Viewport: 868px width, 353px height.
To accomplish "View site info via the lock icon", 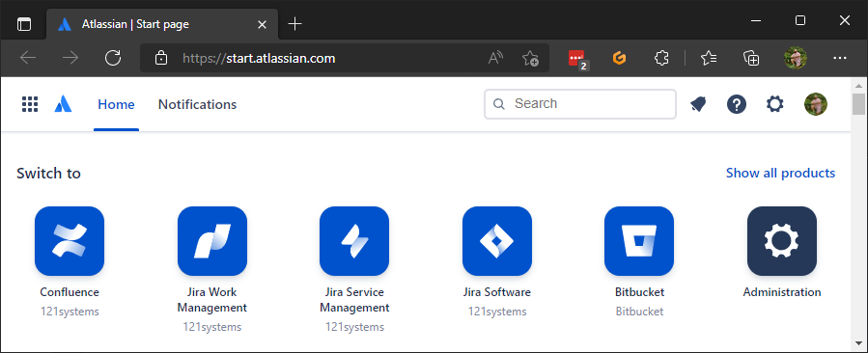I will [161, 58].
